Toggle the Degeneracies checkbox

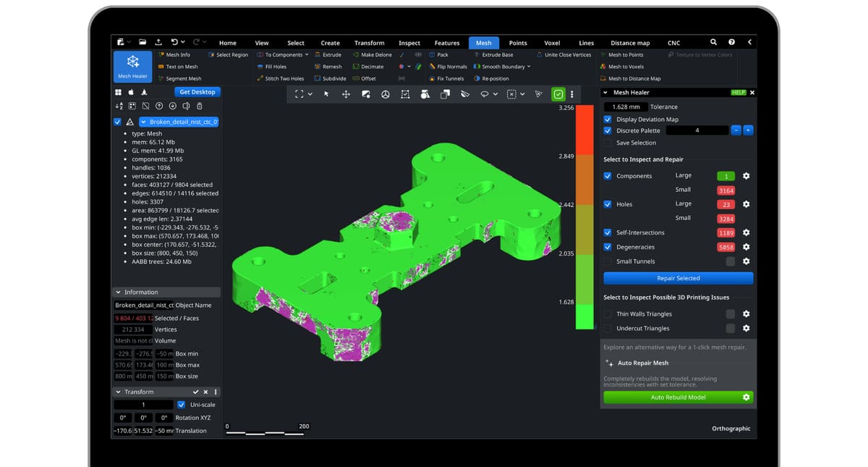(x=608, y=247)
